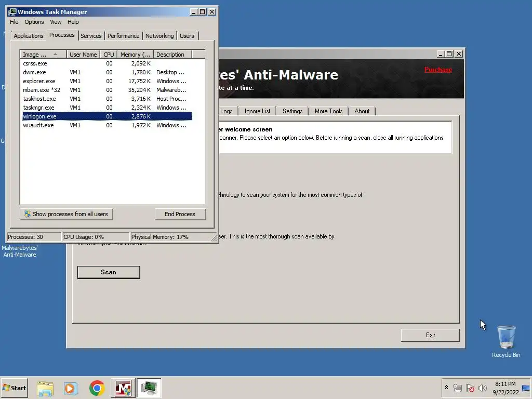Click the Scan button in Malwarebytes
532x399 pixels.
tap(109, 272)
